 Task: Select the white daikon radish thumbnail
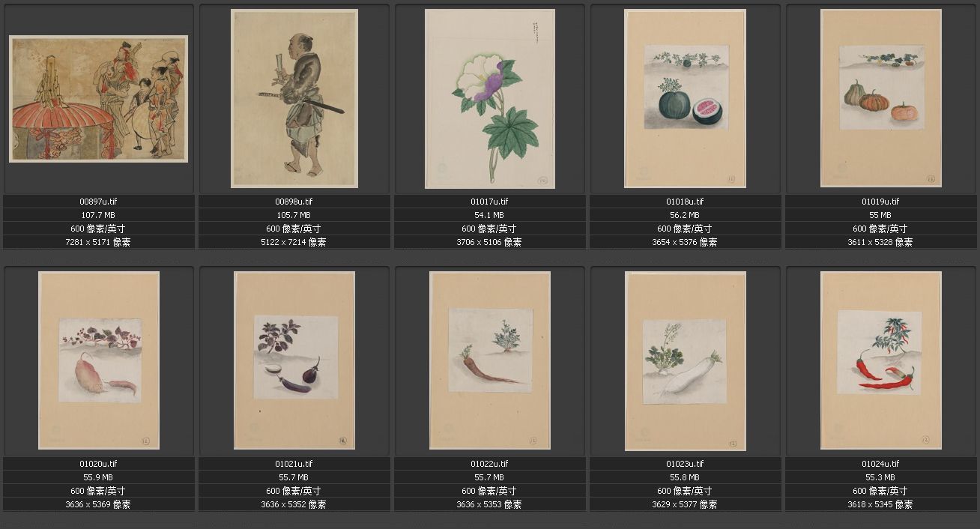686,361
